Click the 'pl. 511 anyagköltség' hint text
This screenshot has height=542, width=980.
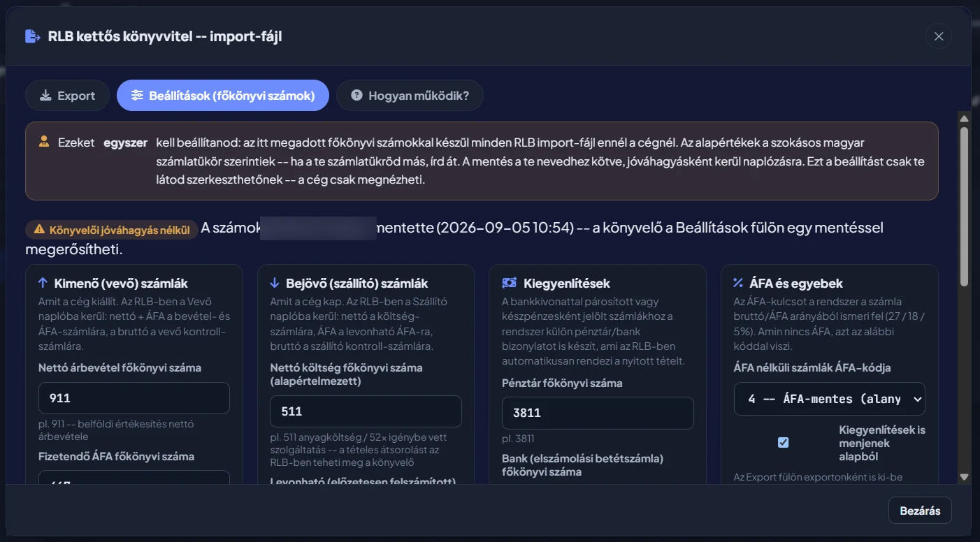(x=359, y=450)
